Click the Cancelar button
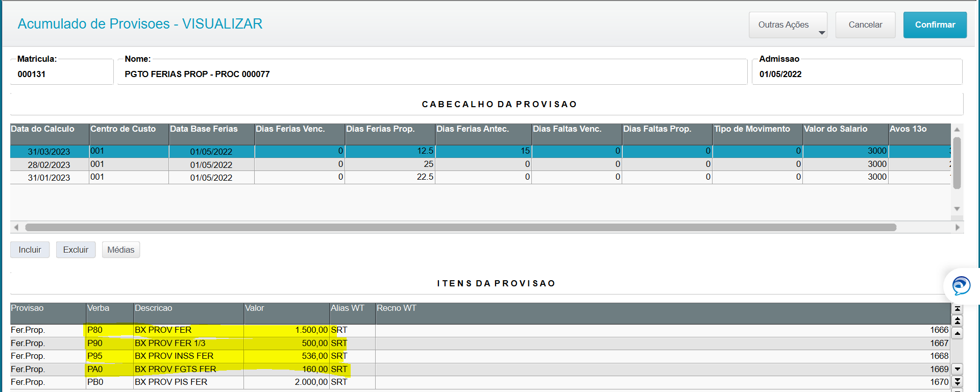This screenshot has width=980, height=392. (x=865, y=25)
